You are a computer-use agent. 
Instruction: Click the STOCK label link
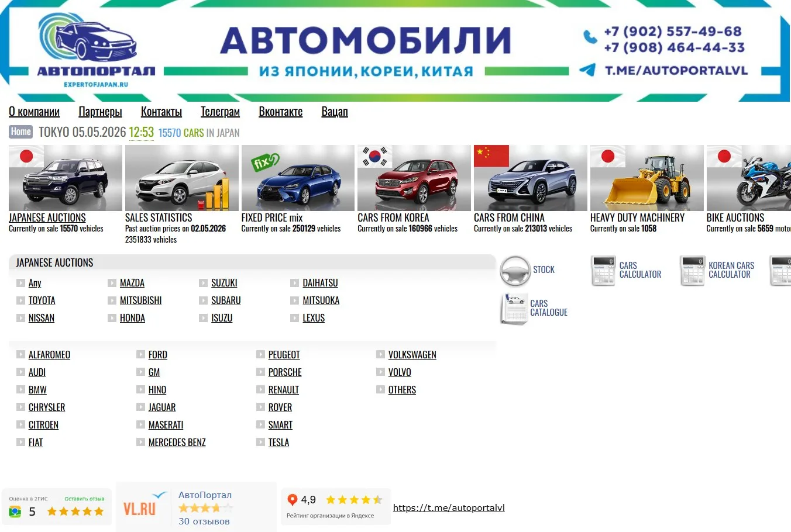point(544,270)
